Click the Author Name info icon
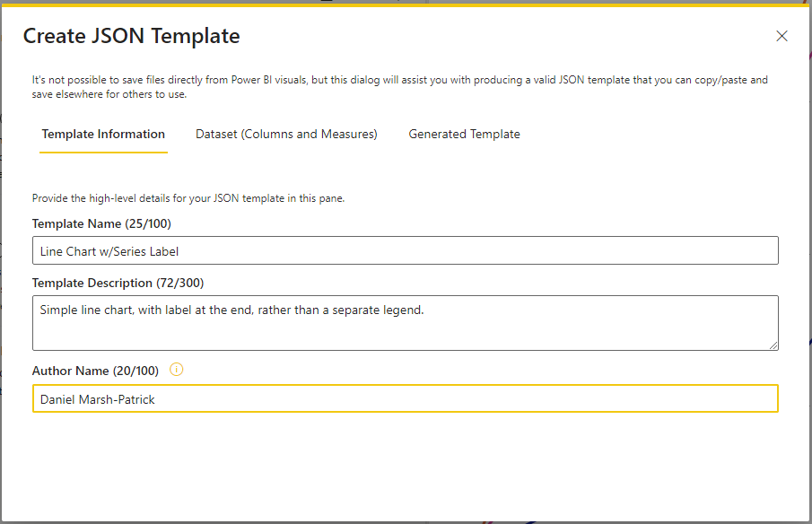Viewport: 812px width, 524px height. point(176,370)
